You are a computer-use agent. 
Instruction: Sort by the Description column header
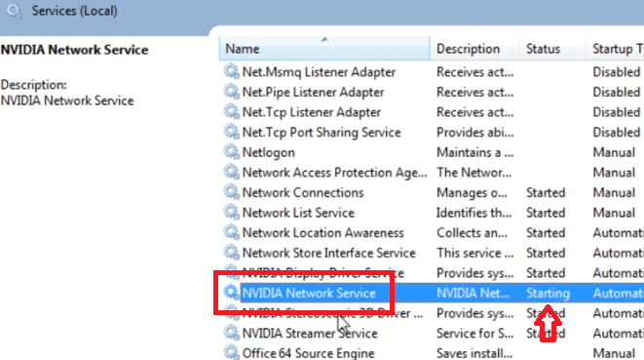click(x=474, y=49)
